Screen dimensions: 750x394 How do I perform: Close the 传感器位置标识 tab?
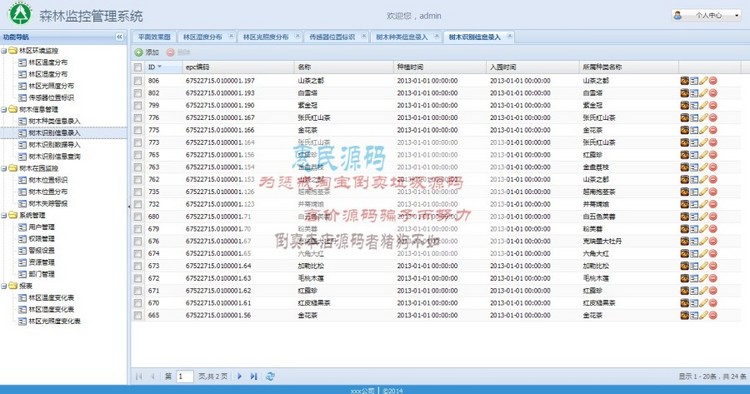[364, 36]
